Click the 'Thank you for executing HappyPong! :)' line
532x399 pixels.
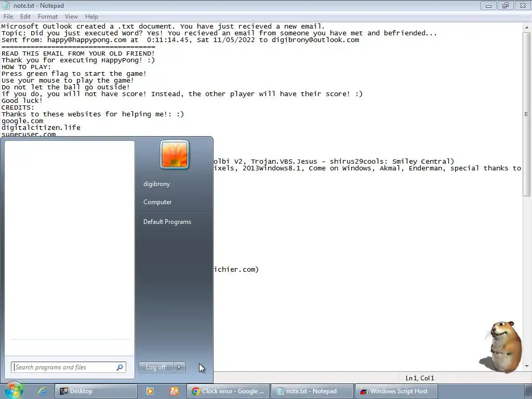78,60
